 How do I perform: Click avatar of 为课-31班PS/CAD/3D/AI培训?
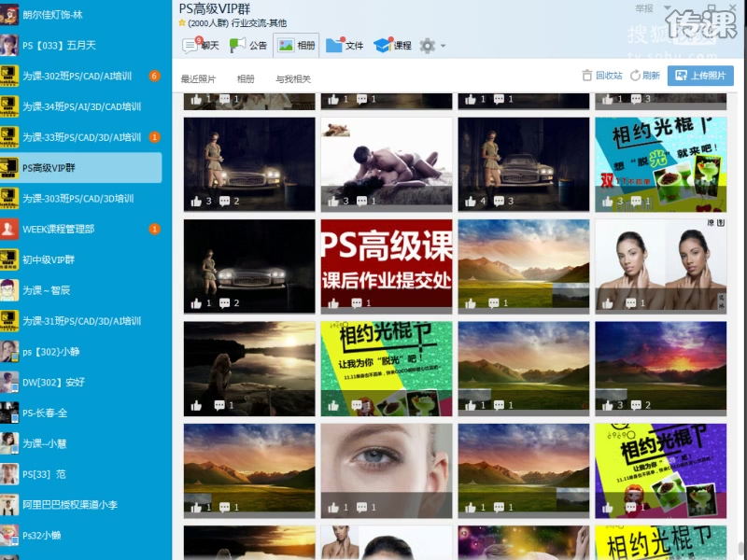(x=9, y=320)
